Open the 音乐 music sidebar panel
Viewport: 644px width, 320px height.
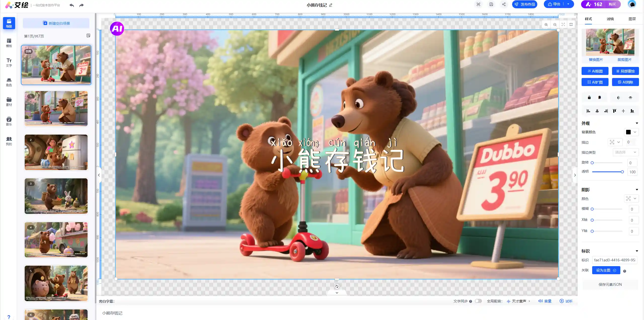pos(9,121)
